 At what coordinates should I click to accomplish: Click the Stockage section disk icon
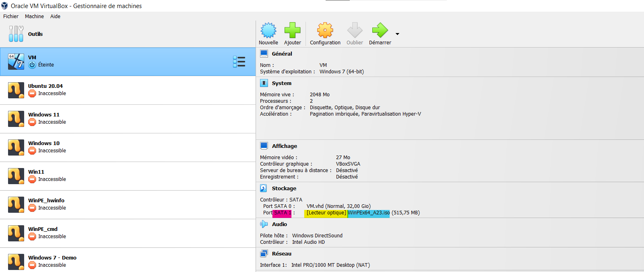[x=264, y=188]
